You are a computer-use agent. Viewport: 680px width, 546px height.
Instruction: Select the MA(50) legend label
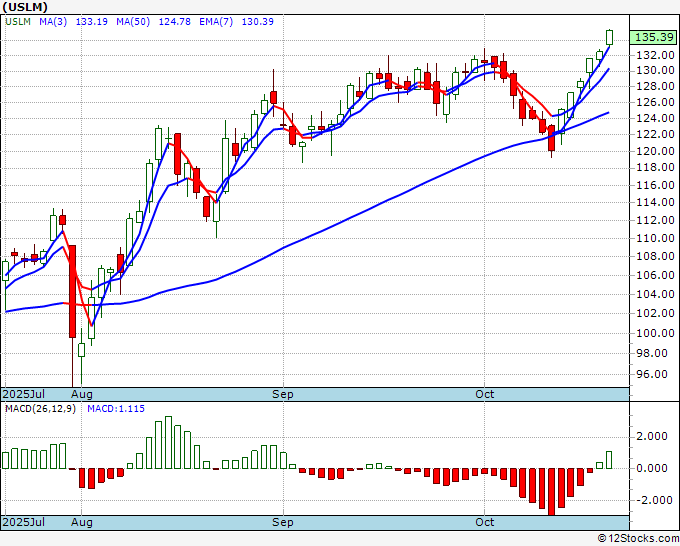[x=133, y=21]
